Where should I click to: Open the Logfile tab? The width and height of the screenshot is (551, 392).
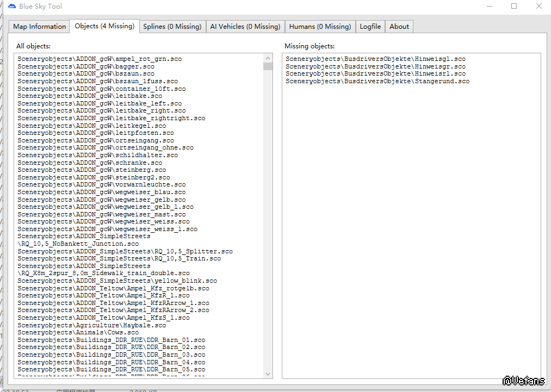tap(370, 27)
